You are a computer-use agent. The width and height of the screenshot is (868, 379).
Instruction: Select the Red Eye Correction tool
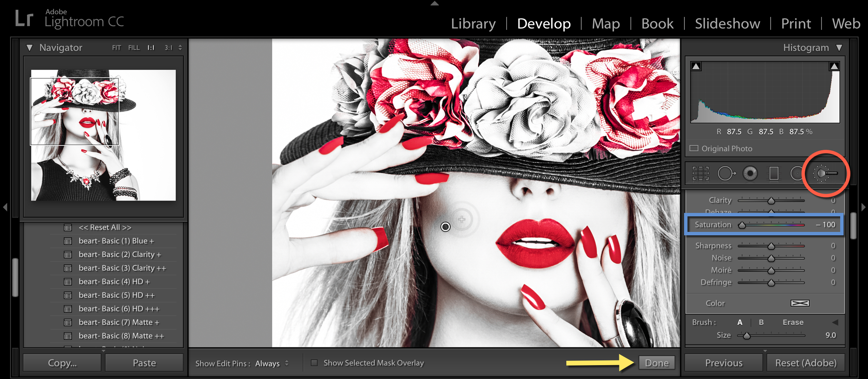[750, 173]
